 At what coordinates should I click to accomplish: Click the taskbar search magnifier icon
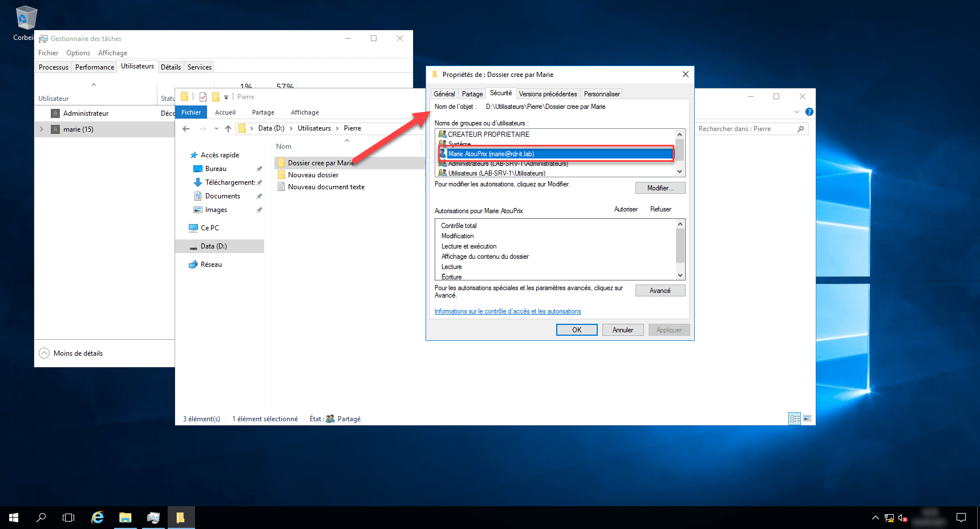tap(41, 518)
